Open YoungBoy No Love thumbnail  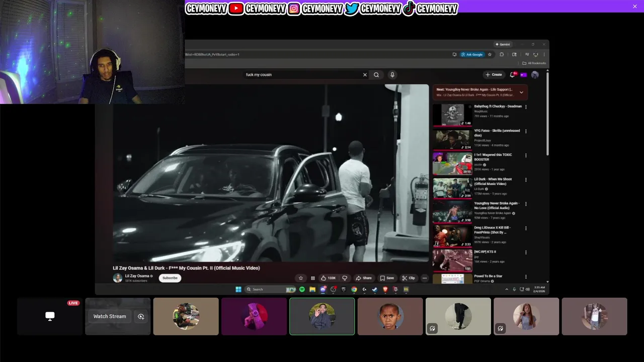[452, 212]
